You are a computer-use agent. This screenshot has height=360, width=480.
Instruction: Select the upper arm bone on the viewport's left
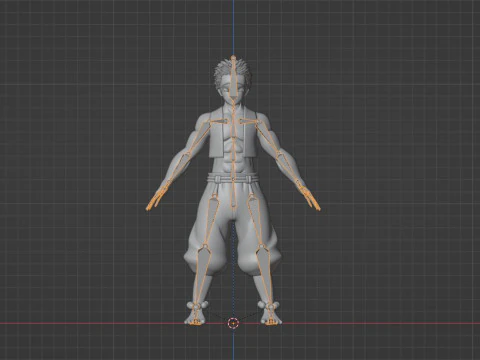[x=198, y=138]
